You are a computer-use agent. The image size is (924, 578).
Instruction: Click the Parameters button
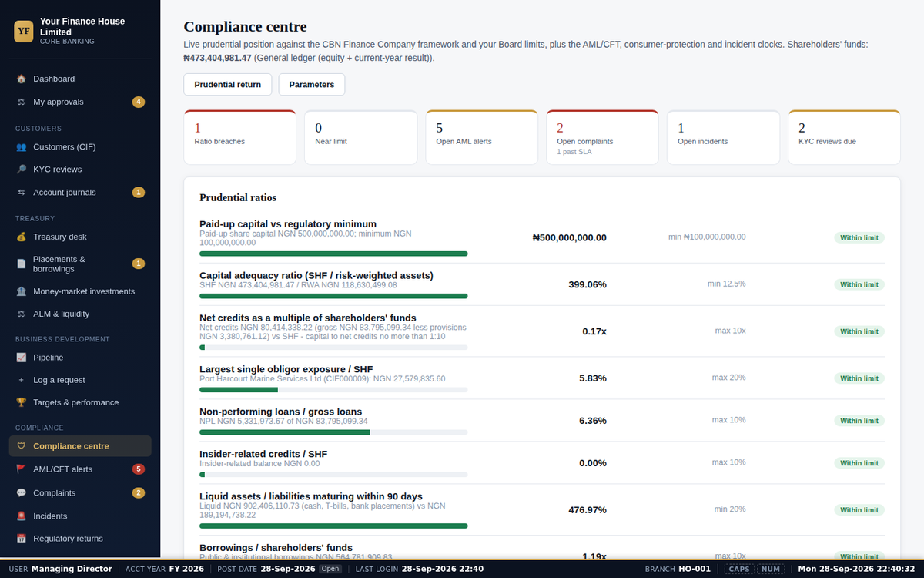(x=312, y=85)
